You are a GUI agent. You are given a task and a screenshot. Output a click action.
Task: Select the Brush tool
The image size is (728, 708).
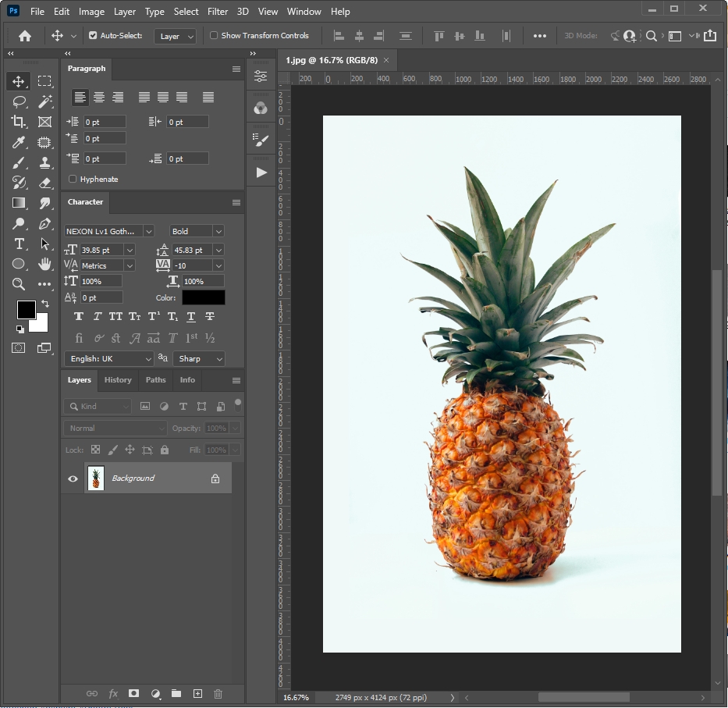click(19, 162)
